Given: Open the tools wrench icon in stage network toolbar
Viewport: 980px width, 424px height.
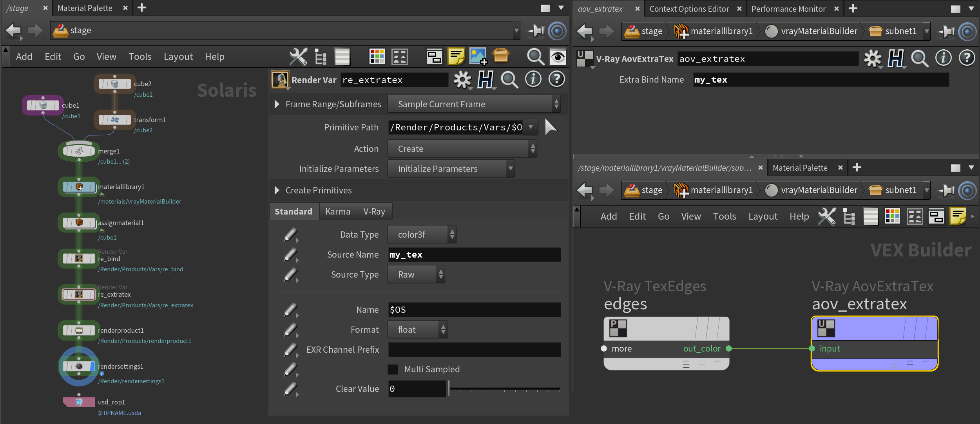Looking at the screenshot, I should tap(298, 57).
